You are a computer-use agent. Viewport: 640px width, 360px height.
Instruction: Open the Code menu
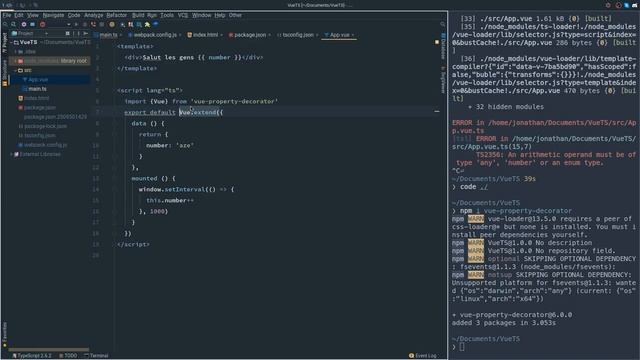[74, 15]
